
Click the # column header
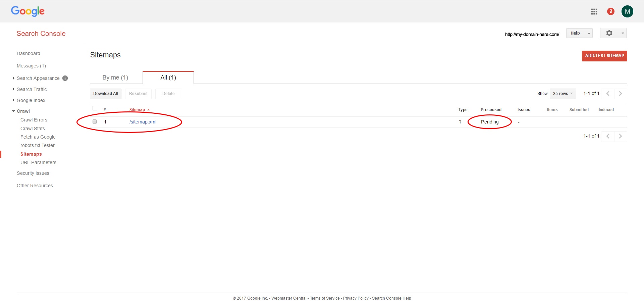click(x=105, y=110)
